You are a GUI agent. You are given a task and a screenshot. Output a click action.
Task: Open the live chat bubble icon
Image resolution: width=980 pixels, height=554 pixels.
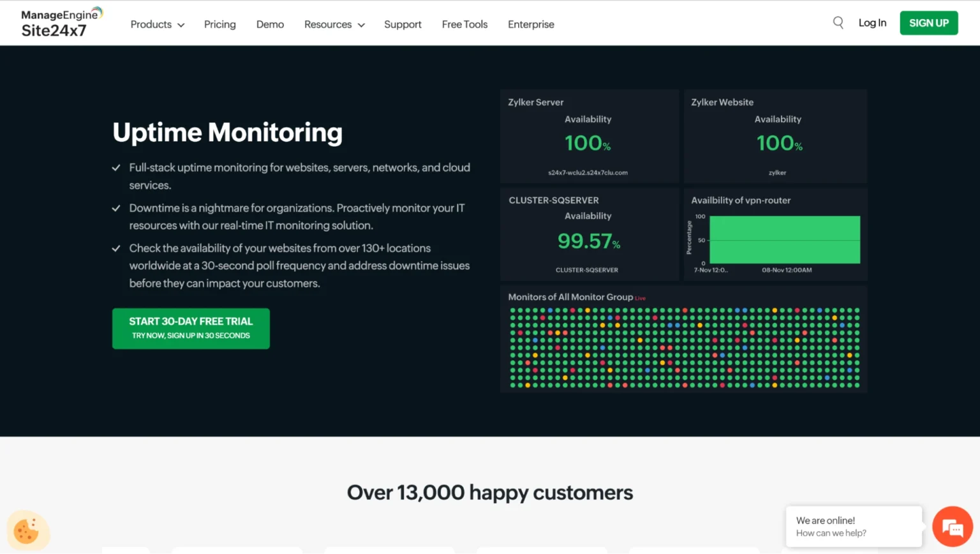click(953, 527)
